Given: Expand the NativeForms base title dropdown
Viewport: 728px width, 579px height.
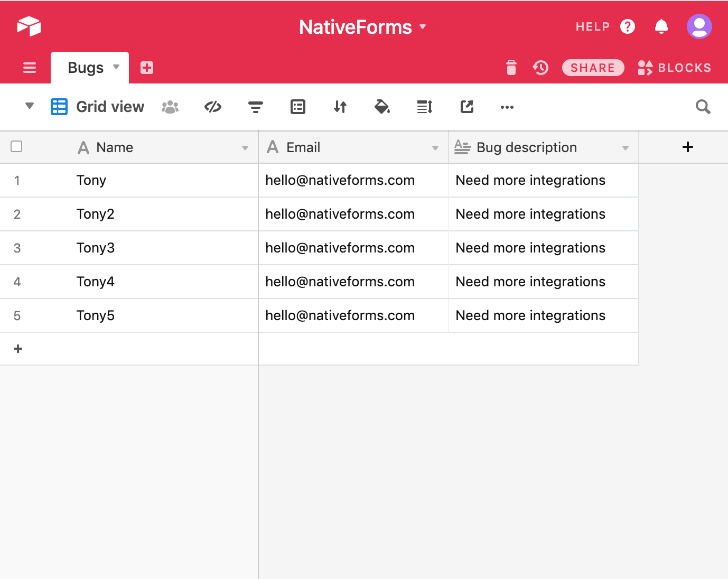Looking at the screenshot, I should 423,26.
